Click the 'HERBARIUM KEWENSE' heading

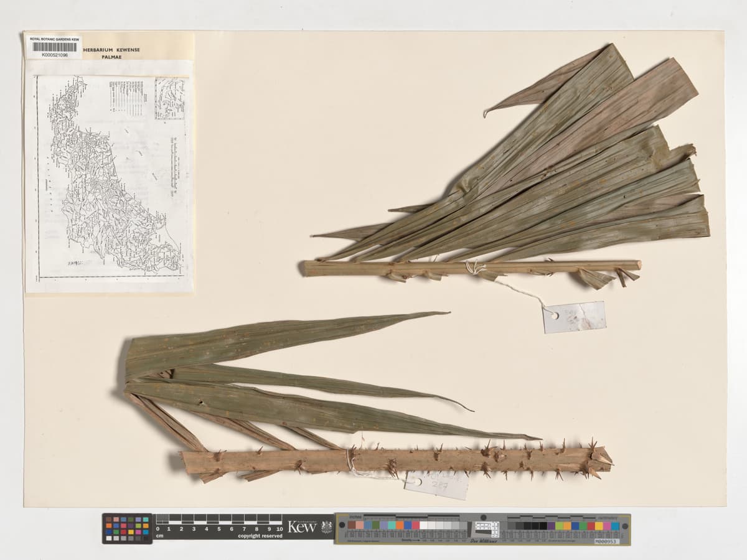111,50
